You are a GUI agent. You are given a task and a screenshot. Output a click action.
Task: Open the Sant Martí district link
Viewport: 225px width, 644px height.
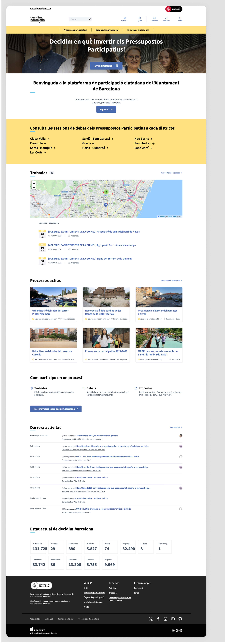click(143, 148)
